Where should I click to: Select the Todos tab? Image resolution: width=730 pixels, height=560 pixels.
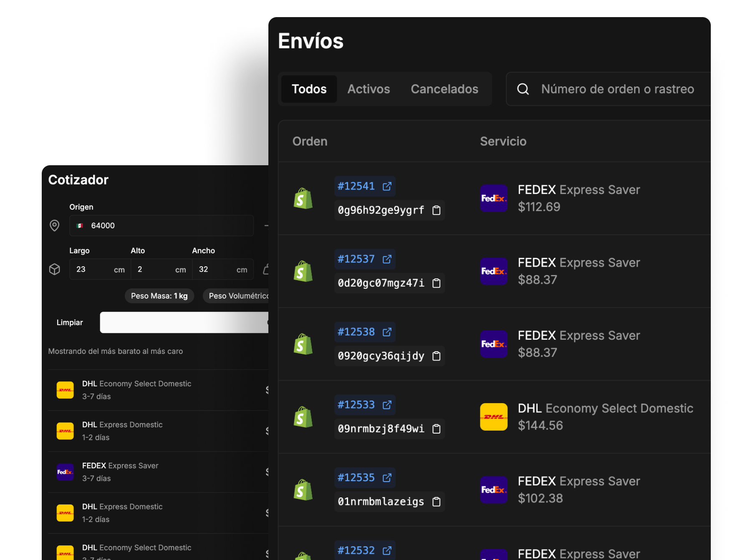pyautogui.click(x=309, y=89)
